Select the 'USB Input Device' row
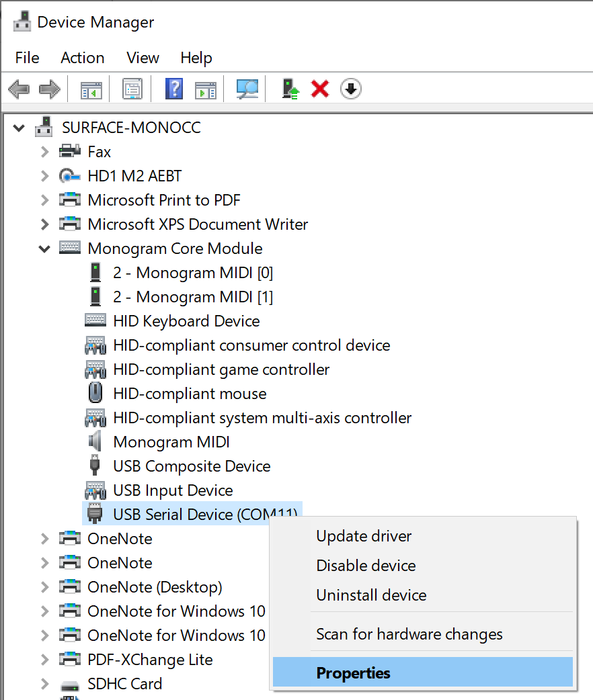This screenshot has width=593, height=700. [x=173, y=490]
